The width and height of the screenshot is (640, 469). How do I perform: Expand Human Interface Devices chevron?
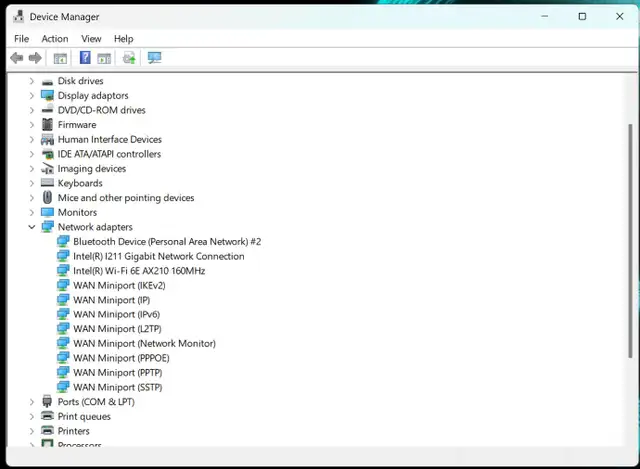31,140
